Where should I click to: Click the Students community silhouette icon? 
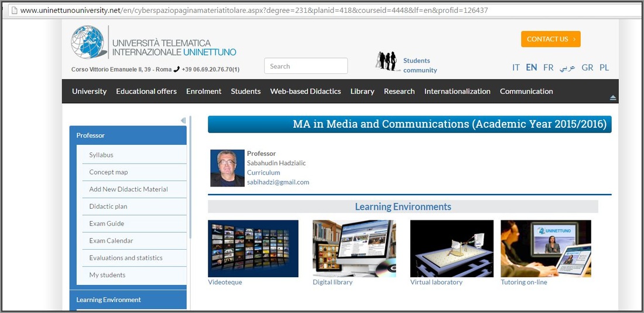387,62
